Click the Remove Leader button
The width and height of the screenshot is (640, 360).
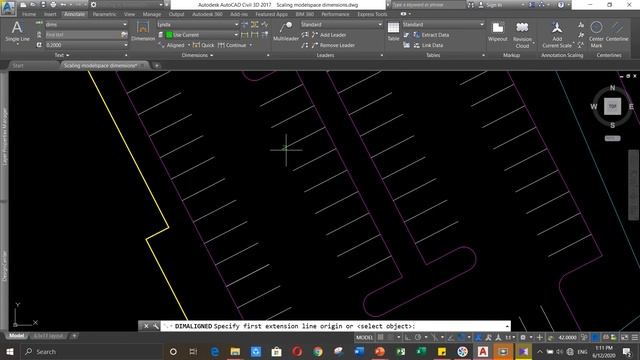tap(333, 45)
